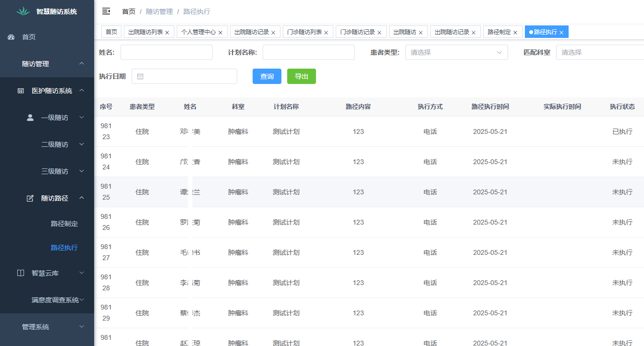
Task: Open the 患者类型 dropdown
Action: coord(456,52)
